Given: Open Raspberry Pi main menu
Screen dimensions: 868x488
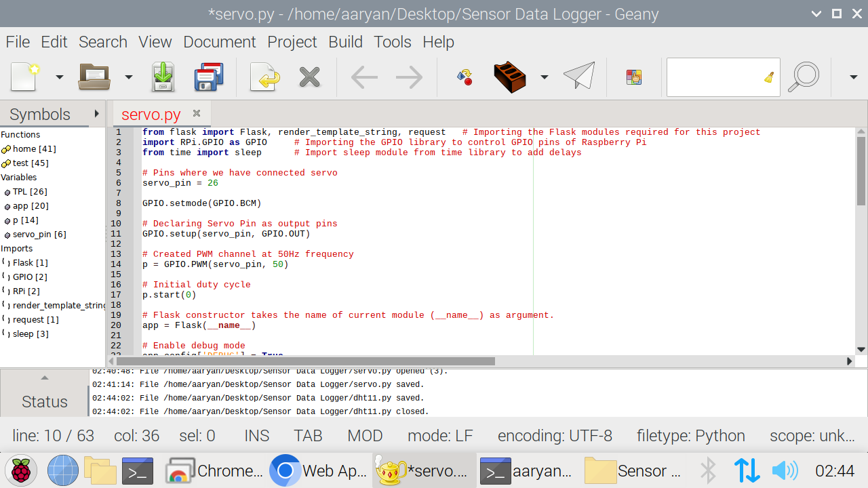Looking at the screenshot, I should (x=20, y=470).
